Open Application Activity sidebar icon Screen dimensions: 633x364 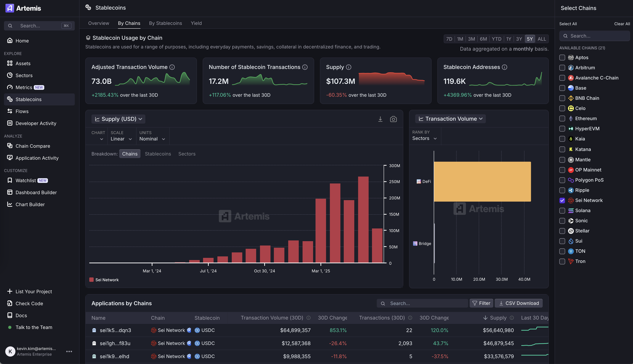[10, 158]
